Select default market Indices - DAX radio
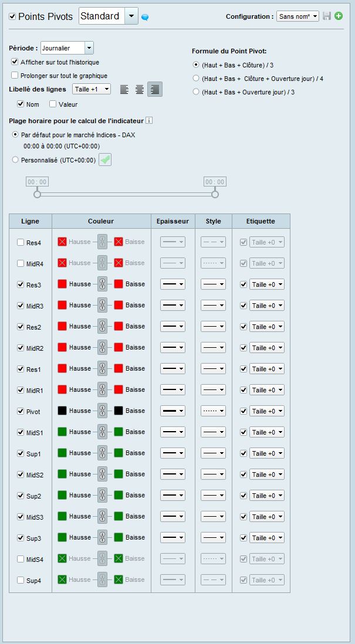 click(x=16, y=134)
